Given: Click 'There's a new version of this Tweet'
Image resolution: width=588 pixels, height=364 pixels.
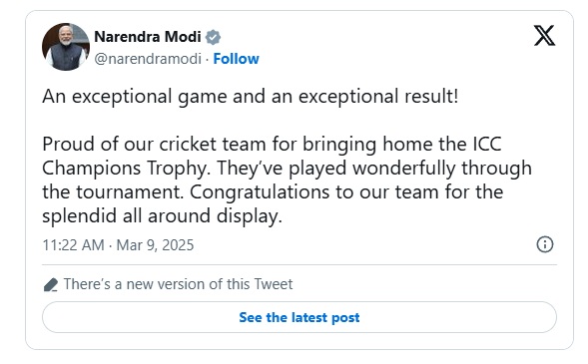Looking at the screenshot, I should tap(178, 284).
